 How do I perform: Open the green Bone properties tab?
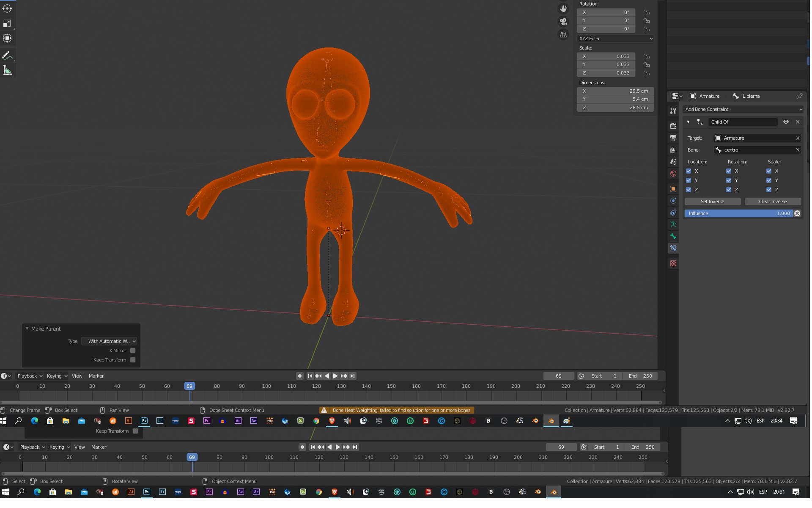click(673, 236)
